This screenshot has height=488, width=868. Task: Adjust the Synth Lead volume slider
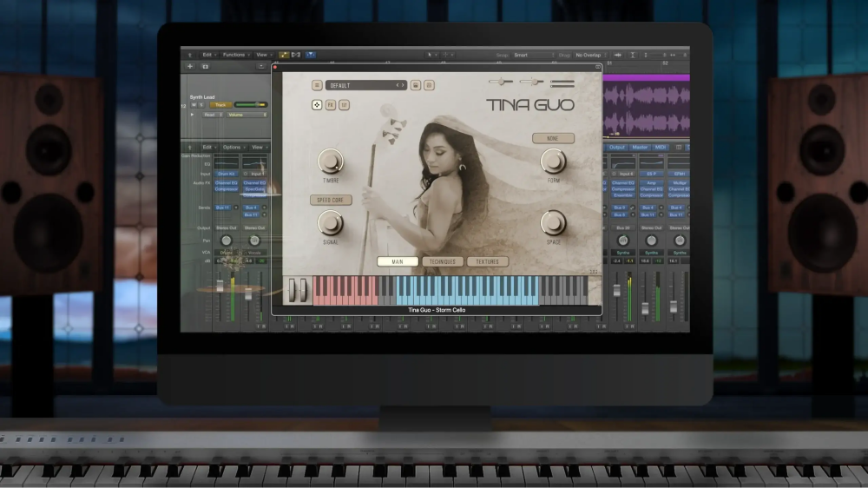pos(252,105)
